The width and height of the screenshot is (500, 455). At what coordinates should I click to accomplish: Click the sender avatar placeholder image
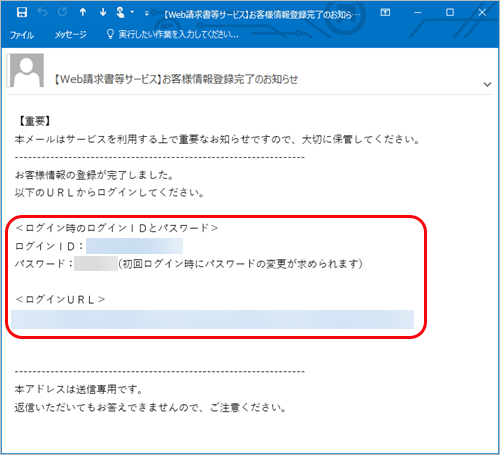tap(26, 70)
